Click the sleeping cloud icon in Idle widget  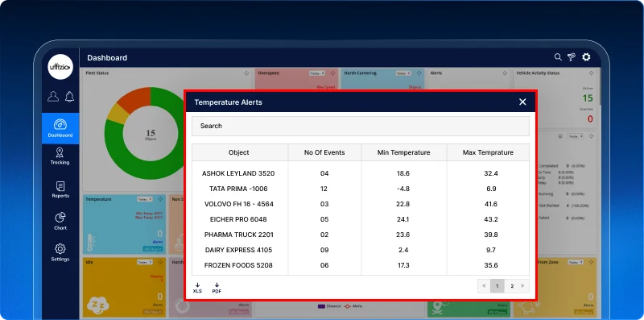pyautogui.click(x=97, y=305)
